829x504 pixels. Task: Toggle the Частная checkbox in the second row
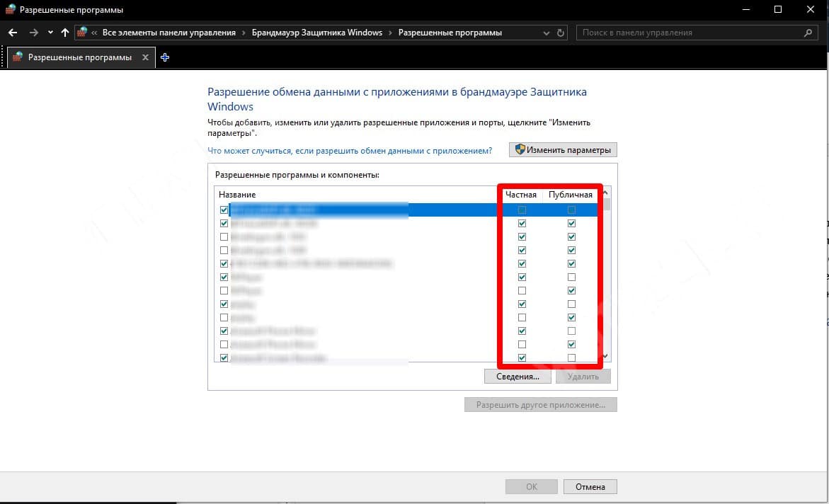522,224
